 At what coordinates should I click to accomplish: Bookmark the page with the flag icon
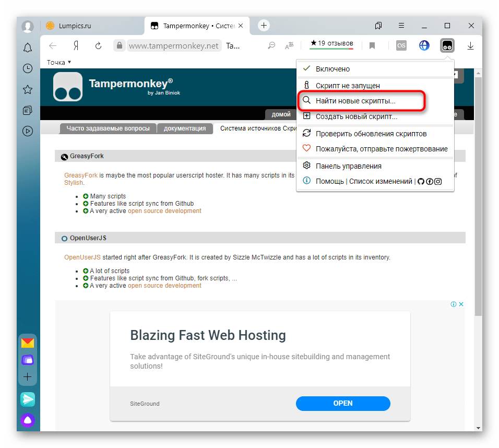point(372,46)
